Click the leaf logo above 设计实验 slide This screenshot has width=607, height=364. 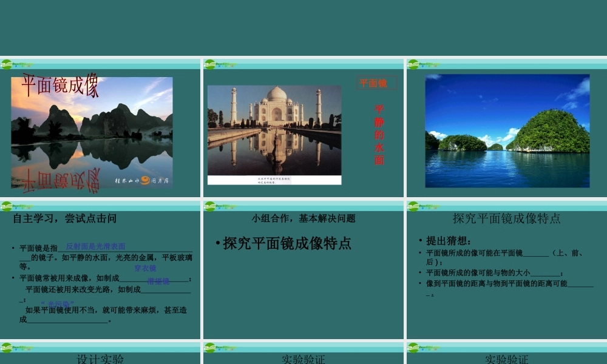[7, 347]
